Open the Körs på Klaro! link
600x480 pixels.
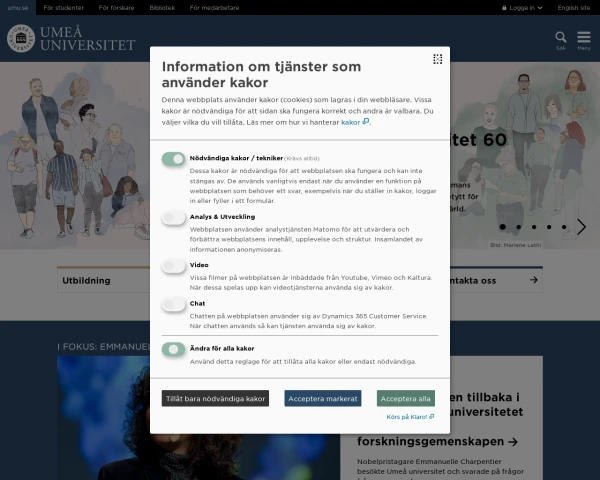(410, 417)
